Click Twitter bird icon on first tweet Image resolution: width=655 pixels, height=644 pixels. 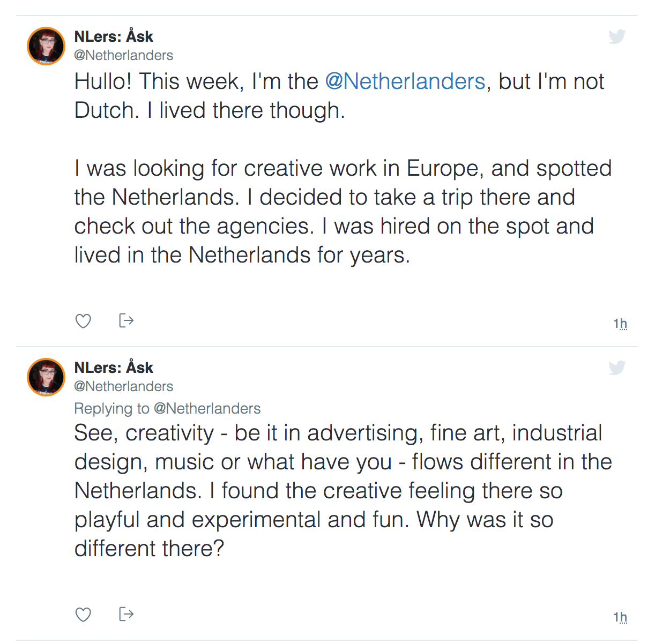pyautogui.click(x=617, y=36)
